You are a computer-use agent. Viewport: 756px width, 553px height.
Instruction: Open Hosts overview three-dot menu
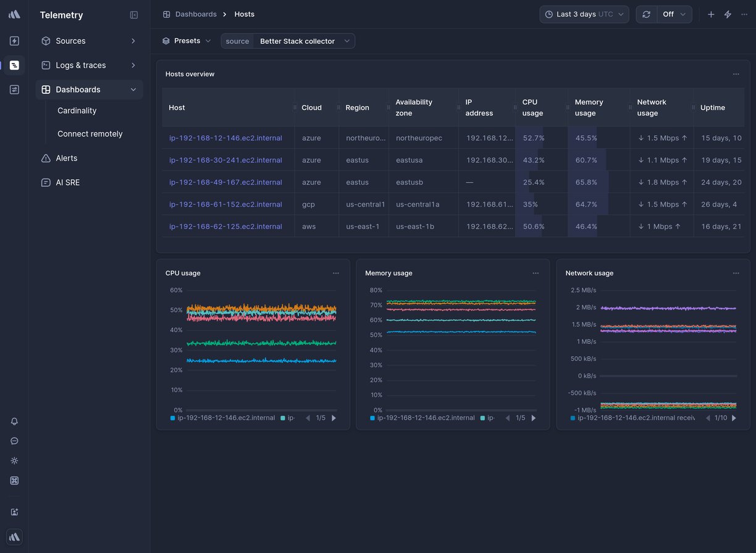(x=736, y=74)
